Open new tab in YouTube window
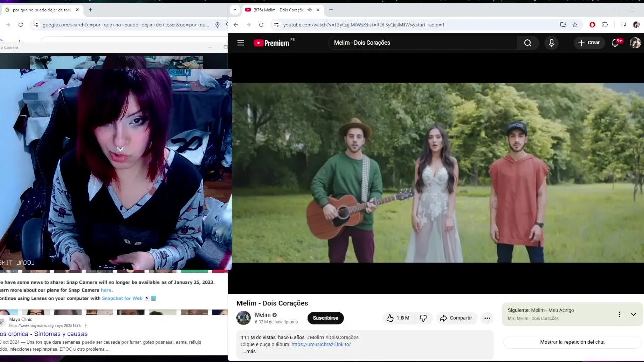 [x=331, y=10]
